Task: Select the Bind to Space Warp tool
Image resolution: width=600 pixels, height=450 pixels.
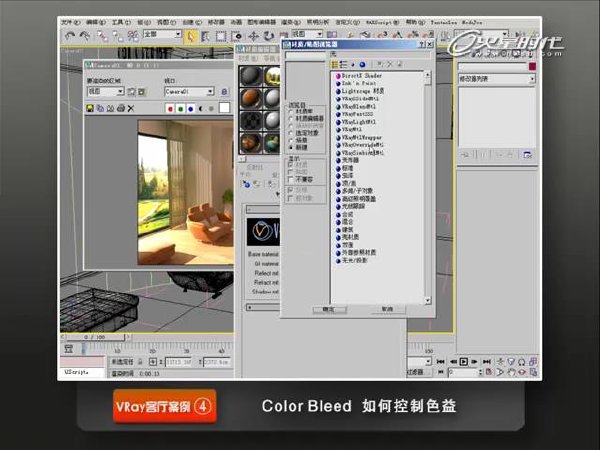Action: [x=132, y=36]
